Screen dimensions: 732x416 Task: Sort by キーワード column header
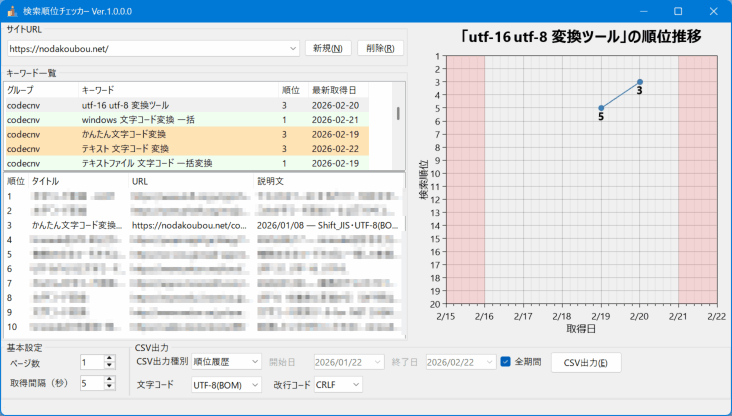(178, 90)
